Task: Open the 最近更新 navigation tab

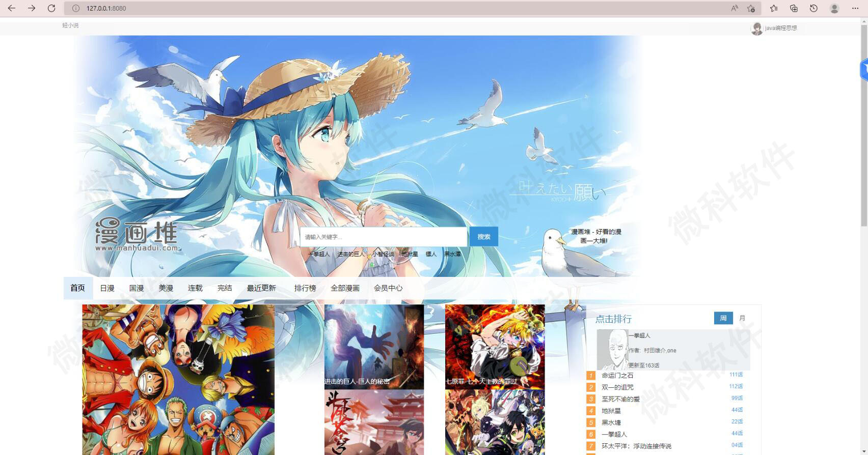Action: (x=261, y=288)
